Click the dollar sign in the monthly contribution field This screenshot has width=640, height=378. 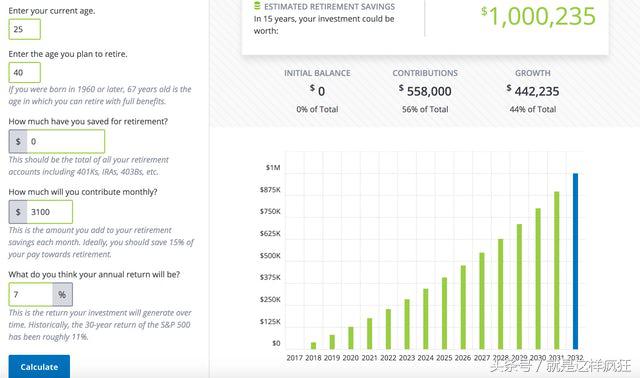(x=18, y=212)
